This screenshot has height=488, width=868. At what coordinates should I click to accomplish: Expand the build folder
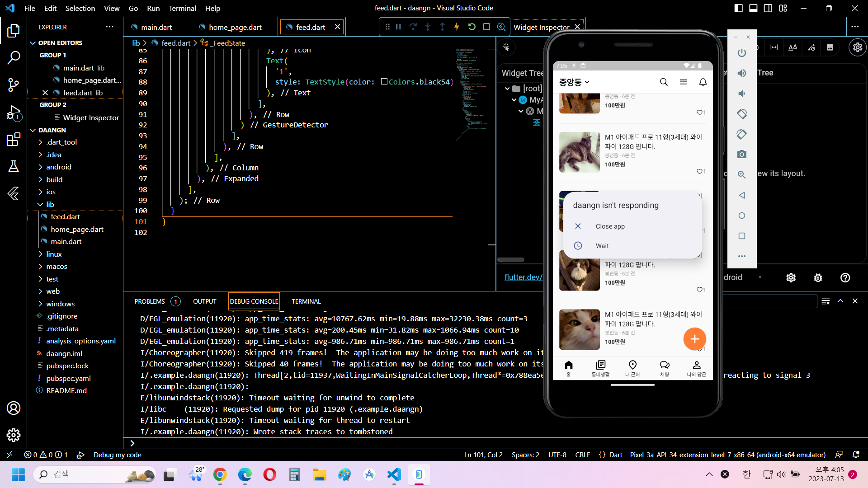point(54,179)
